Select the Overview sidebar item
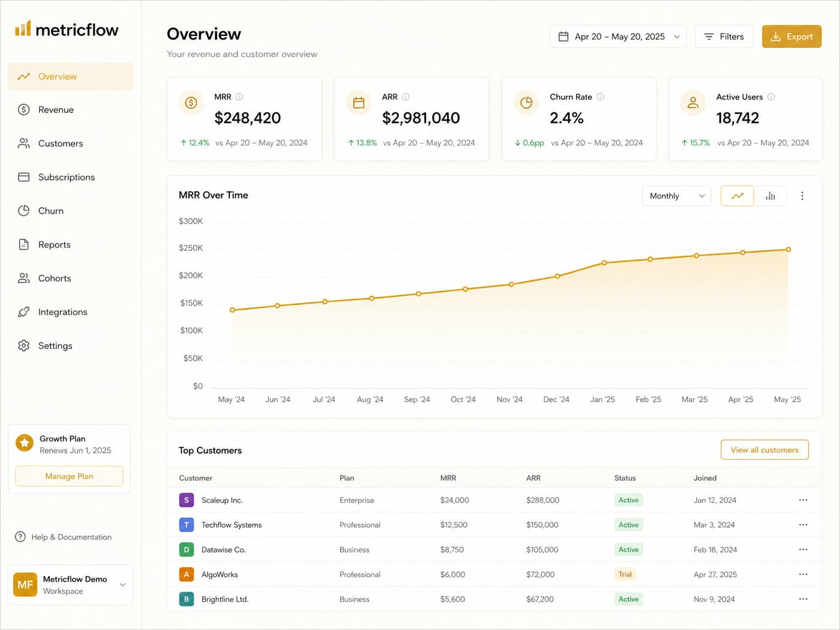 (71, 76)
